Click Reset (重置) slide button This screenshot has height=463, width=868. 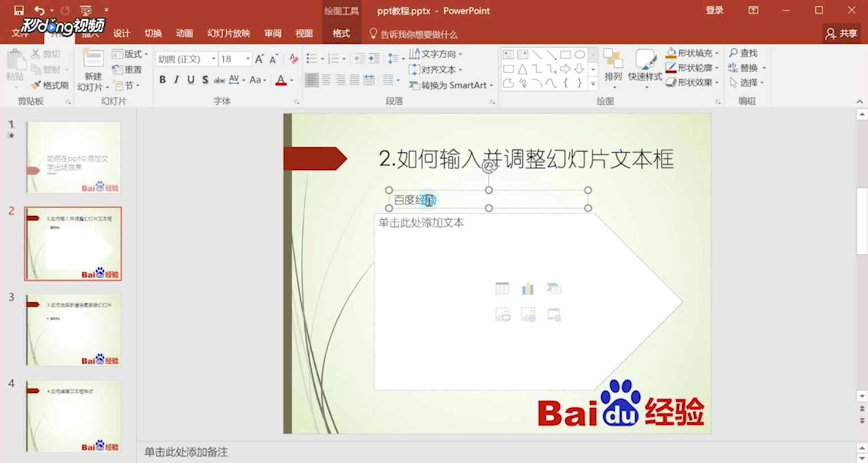click(x=127, y=70)
